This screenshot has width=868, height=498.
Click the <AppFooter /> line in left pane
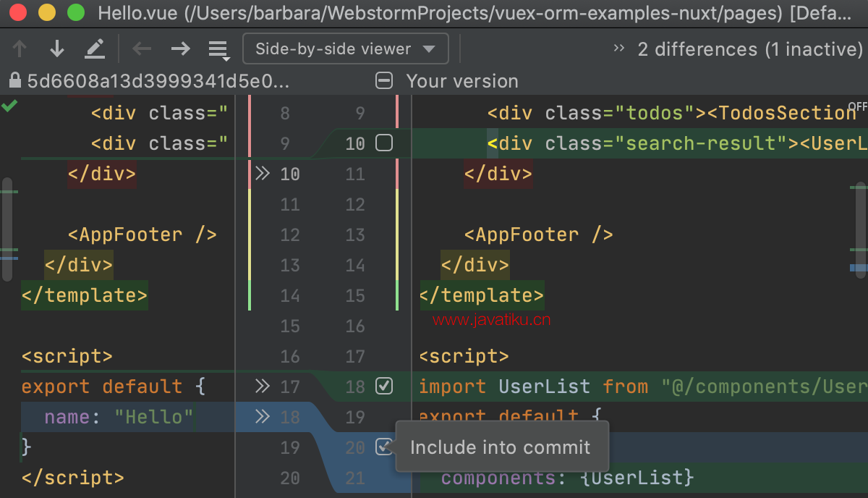point(142,235)
